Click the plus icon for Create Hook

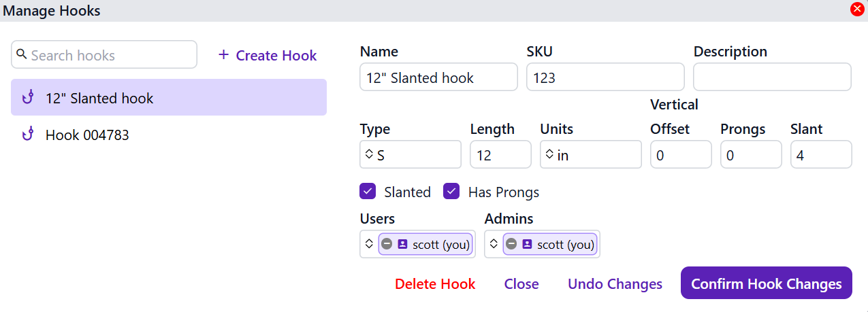pyautogui.click(x=223, y=55)
